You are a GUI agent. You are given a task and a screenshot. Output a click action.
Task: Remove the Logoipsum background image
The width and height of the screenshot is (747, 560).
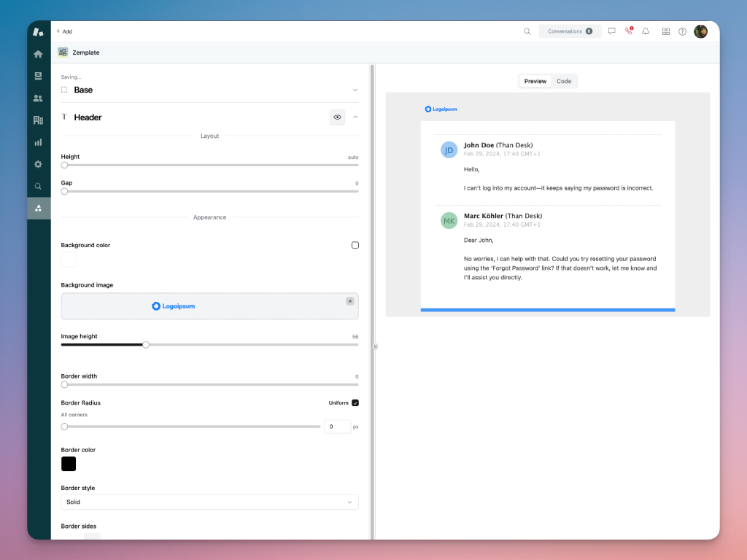click(350, 300)
